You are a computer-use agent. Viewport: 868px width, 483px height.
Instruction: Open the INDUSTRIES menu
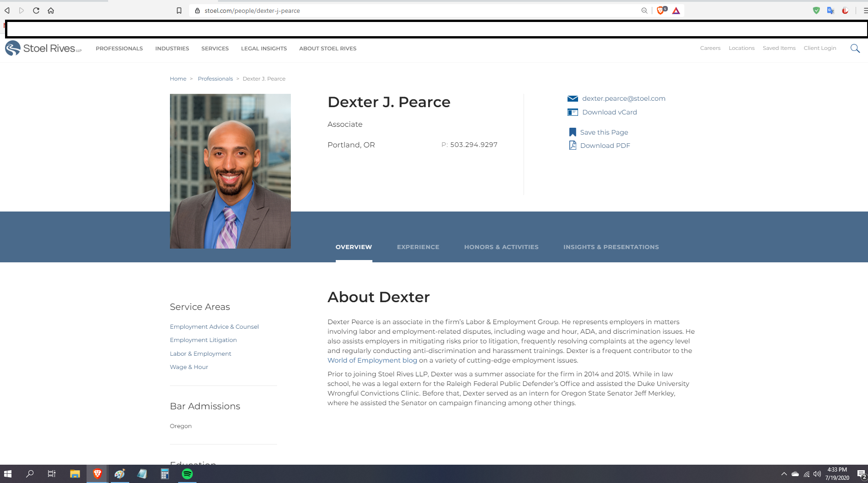click(x=172, y=49)
